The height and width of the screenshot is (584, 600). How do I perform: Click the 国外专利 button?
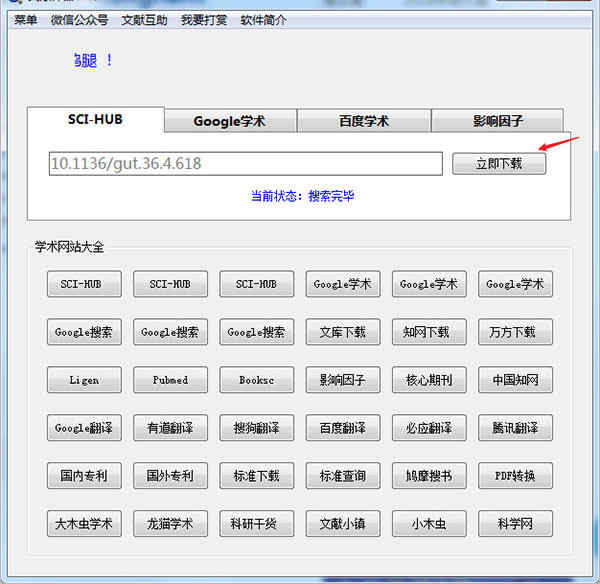coord(170,476)
